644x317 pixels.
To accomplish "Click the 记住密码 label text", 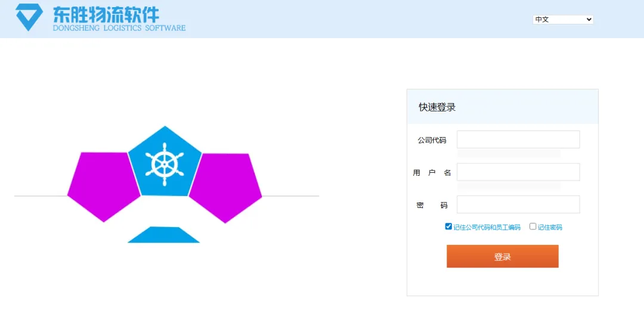I will coord(550,227).
